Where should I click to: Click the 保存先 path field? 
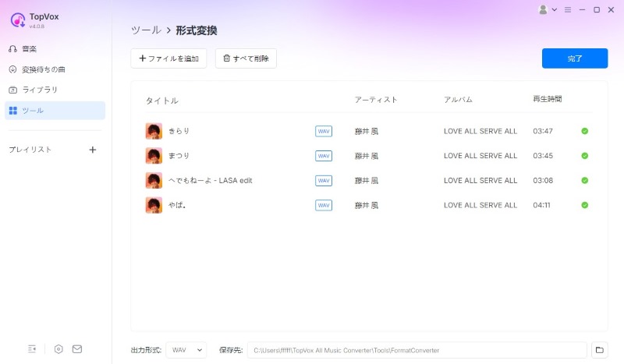[417, 350]
